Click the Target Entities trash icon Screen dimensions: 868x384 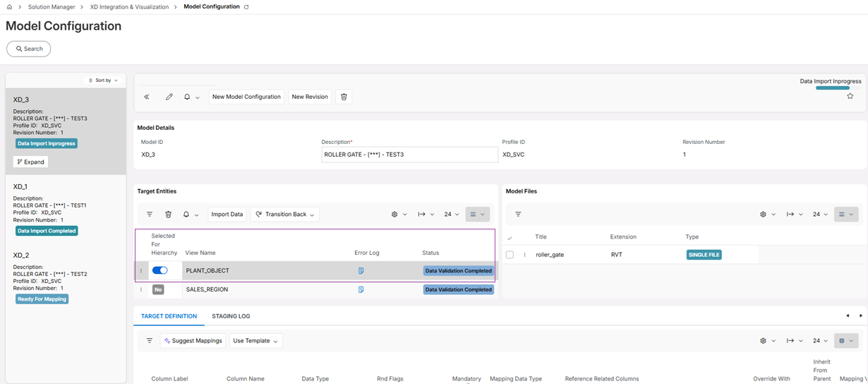168,215
